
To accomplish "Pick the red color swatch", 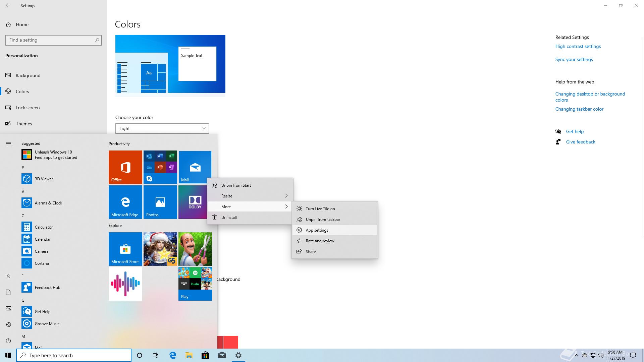I will coord(230,342).
